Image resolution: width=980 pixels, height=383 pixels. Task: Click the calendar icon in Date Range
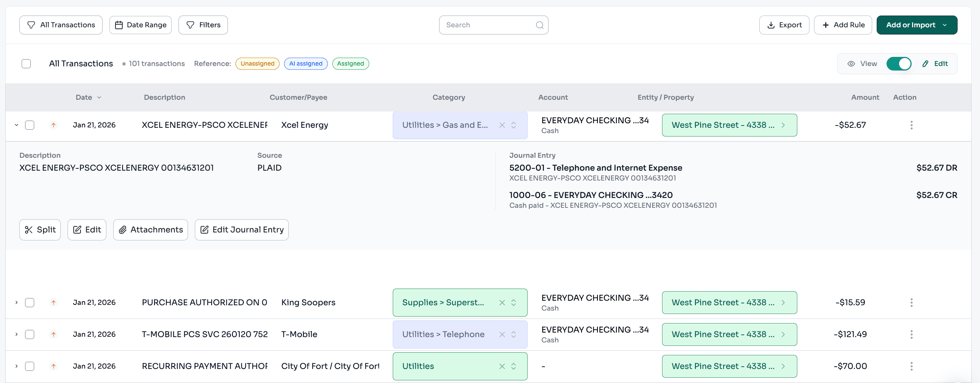click(x=119, y=25)
